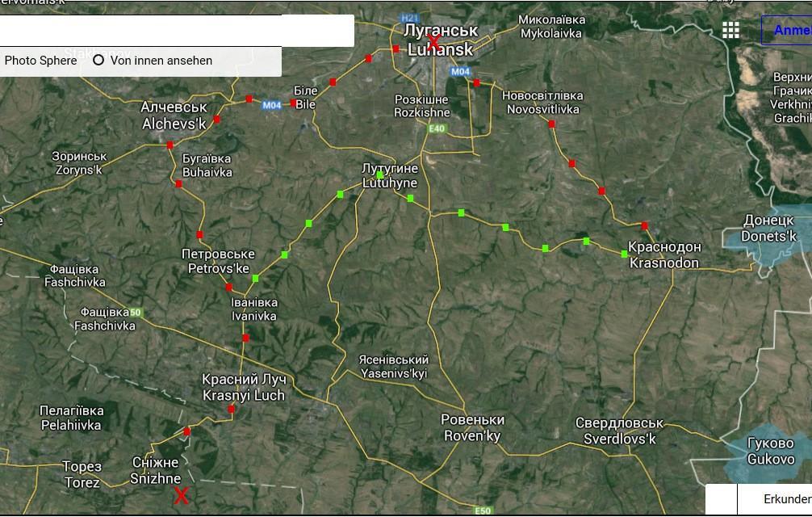Open the Erkunden panel button
Screen dimensions: 812x517
tap(775, 499)
